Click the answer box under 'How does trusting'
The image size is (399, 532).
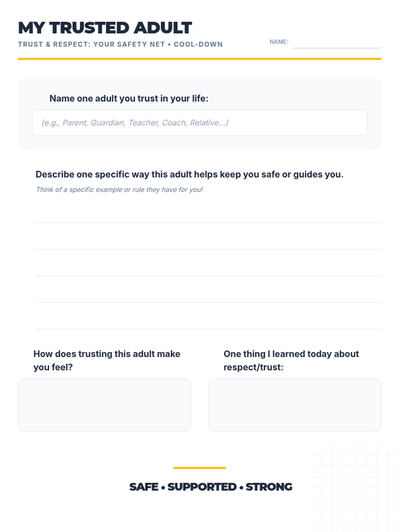pyautogui.click(x=104, y=404)
